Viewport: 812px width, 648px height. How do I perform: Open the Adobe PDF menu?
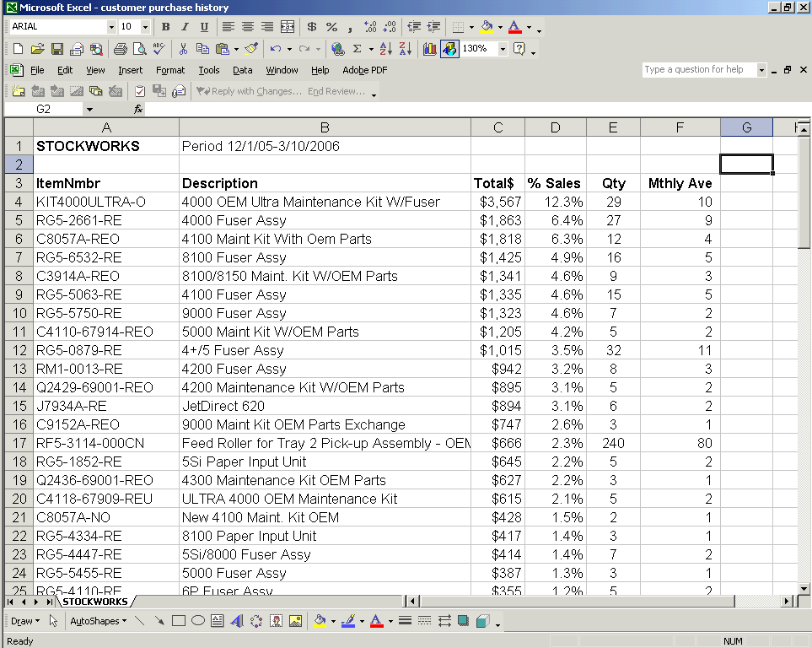pos(364,71)
